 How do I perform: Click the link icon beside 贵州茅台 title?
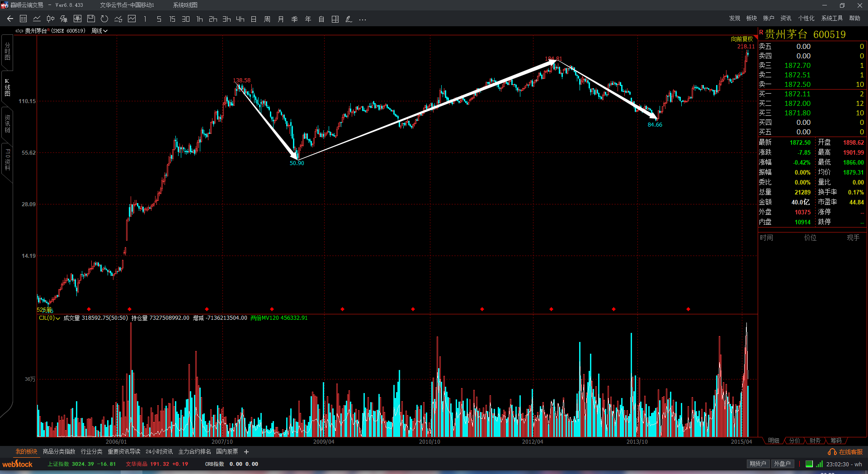[19, 31]
